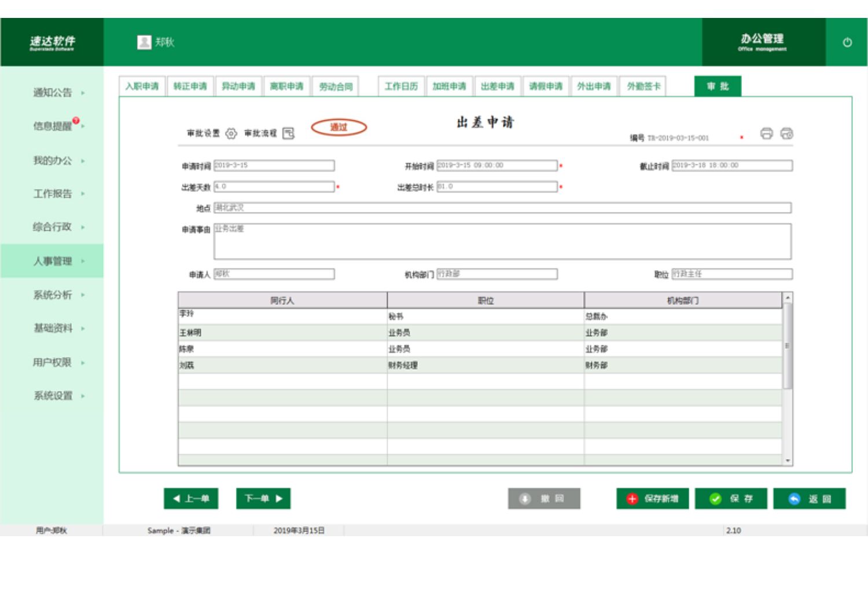868x590 pixels.
Task: Expand 基础资料 sidebar menu
Action: [x=52, y=329]
